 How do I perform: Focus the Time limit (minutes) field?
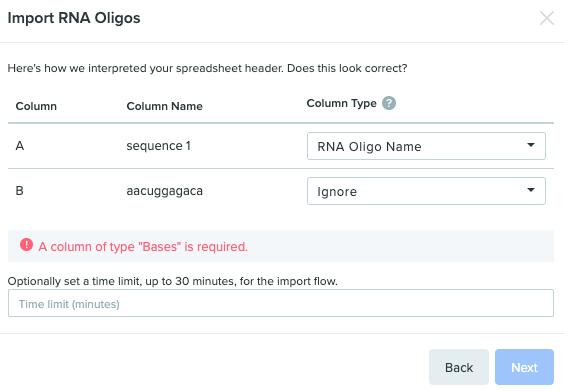coord(281,303)
